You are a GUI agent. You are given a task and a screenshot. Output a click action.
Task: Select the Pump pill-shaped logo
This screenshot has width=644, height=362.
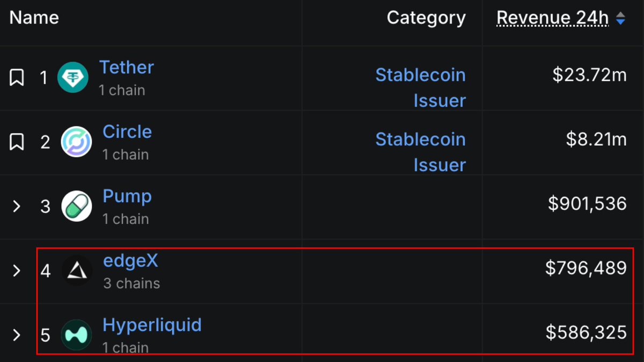(76, 206)
